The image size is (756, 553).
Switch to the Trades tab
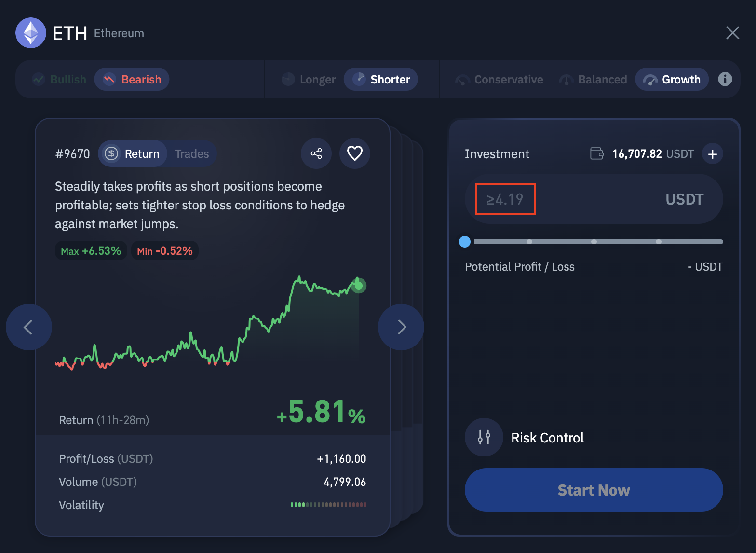pos(192,153)
